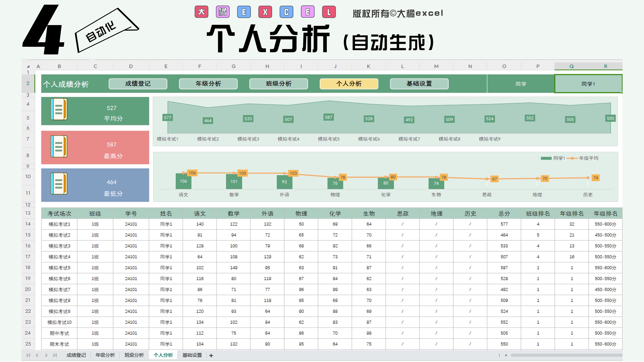
Task: Click the notebook icon in highest score card
Action: pos(59,146)
